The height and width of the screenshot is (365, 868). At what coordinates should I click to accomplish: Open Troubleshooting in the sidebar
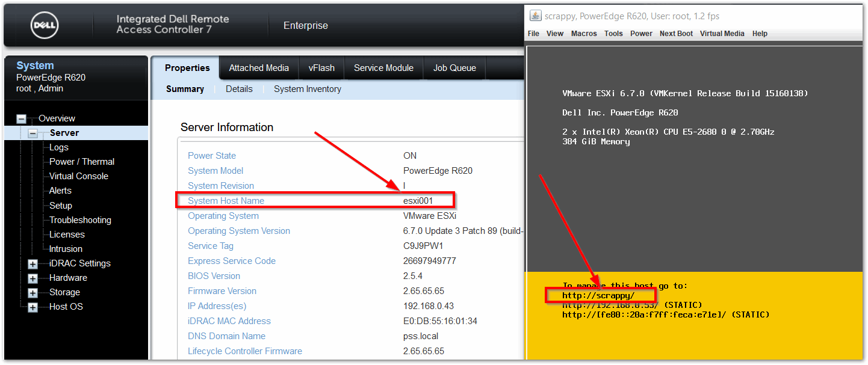[x=80, y=220]
